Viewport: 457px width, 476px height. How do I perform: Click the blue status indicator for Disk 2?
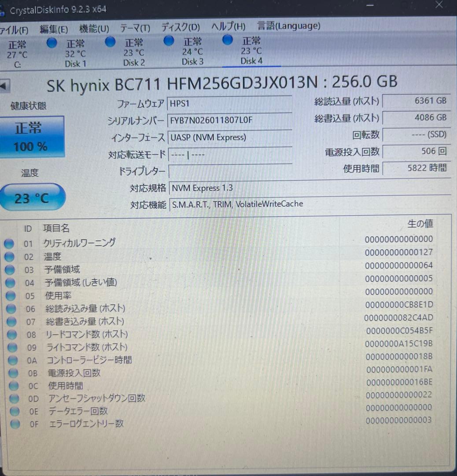pyautogui.click(x=110, y=41)
